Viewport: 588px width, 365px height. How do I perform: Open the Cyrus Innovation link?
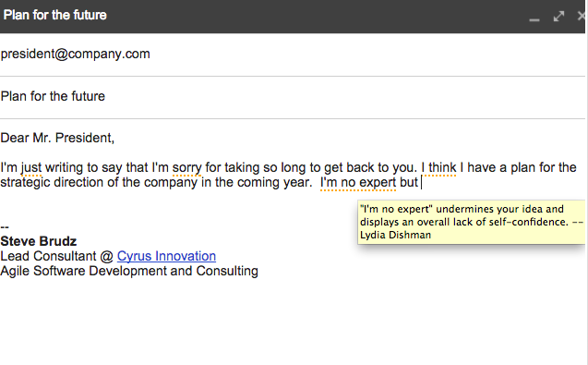[x=166, y=256]
